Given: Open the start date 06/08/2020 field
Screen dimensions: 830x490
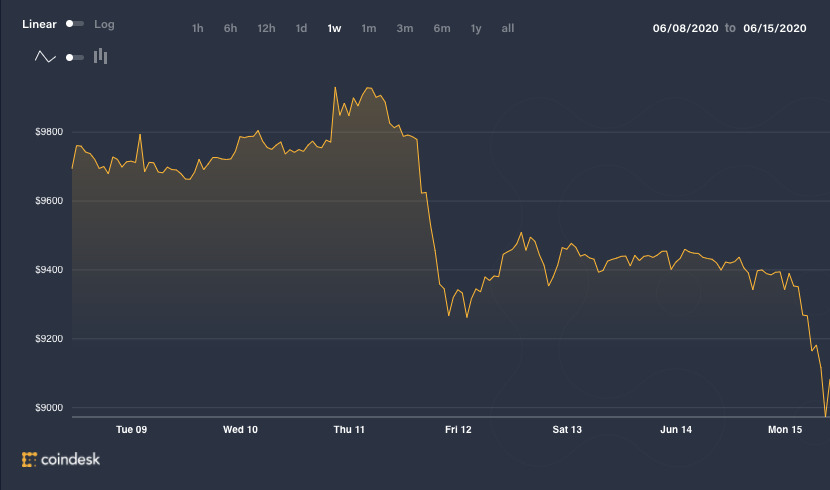Looking at the screenshot, I should (685, 29).
